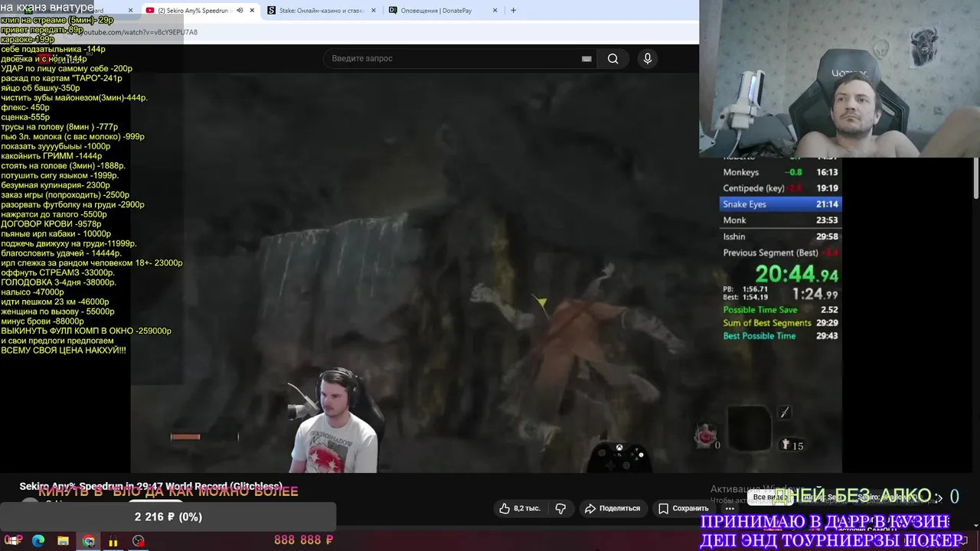Viewport: 980px width, 551px height.
Task: Close the Sekiro Any% Speedrun tab
Action: (x=252, y=11)
